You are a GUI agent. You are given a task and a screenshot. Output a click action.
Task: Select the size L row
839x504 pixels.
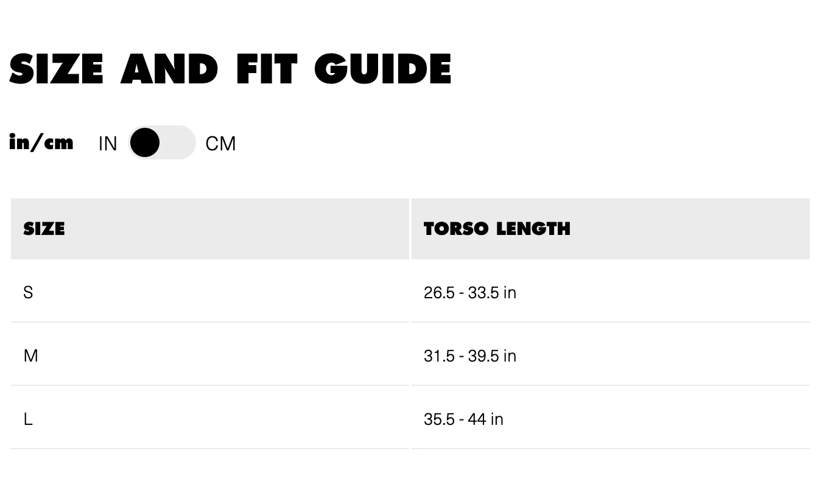[410, 419]
